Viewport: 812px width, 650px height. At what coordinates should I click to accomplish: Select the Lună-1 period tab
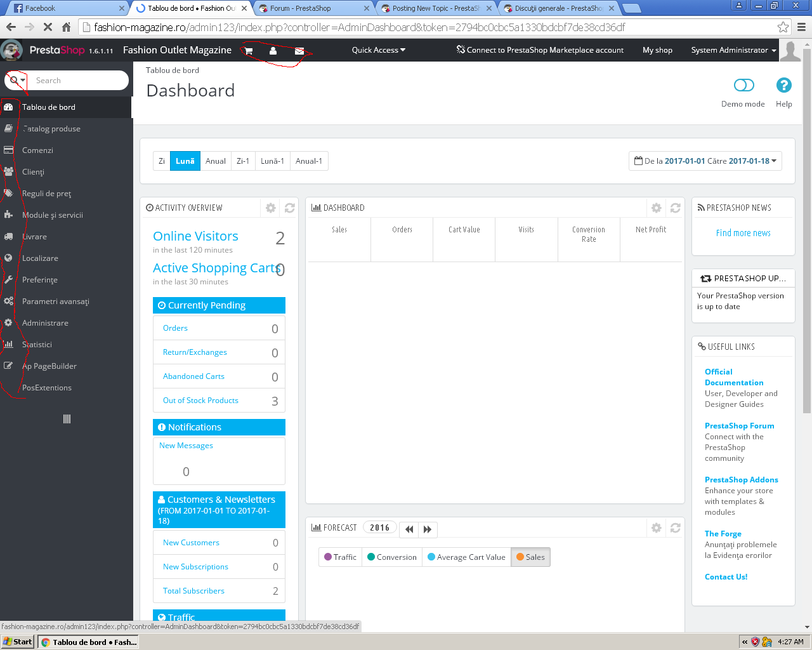(x=273, y=161)
